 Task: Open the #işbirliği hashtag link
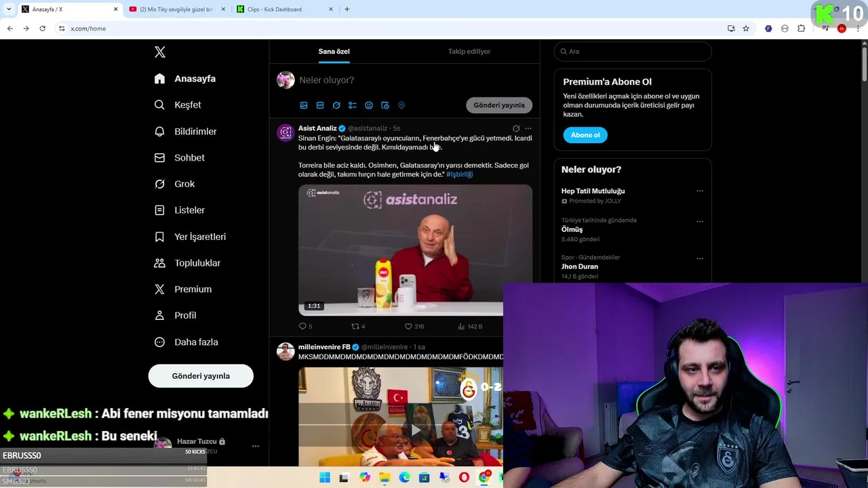tap(459, 174)
